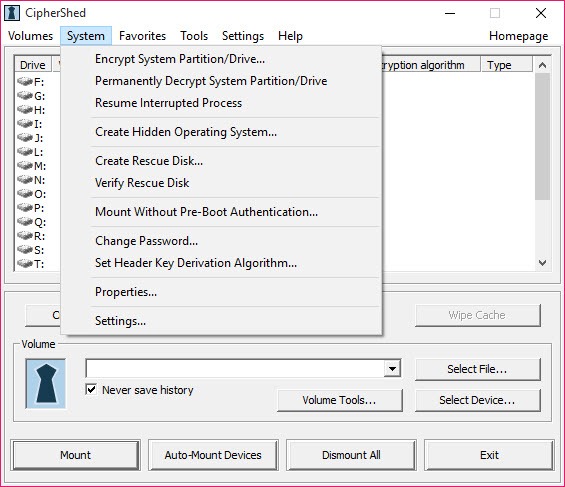
Task: Choose Create Rescue Disk...
Action: pos(221,161)
